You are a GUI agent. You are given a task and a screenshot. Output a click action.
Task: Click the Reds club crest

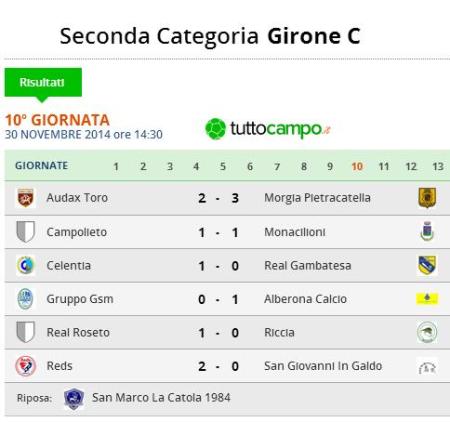click(25, 366)
